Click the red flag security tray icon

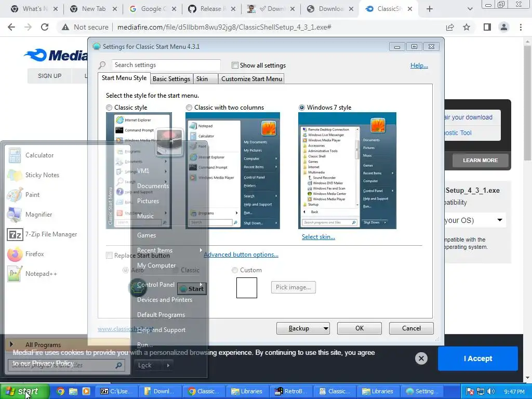470,391
